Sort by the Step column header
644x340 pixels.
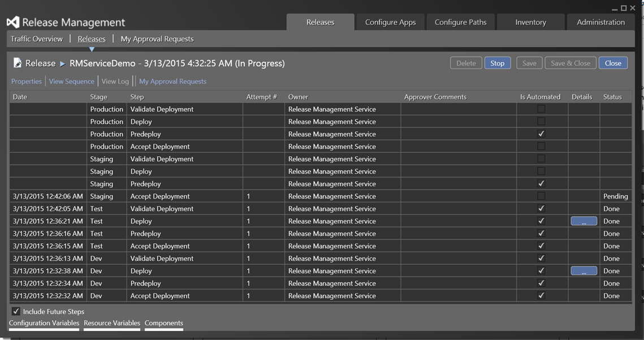pyautogui.click(x=137, y=97)
